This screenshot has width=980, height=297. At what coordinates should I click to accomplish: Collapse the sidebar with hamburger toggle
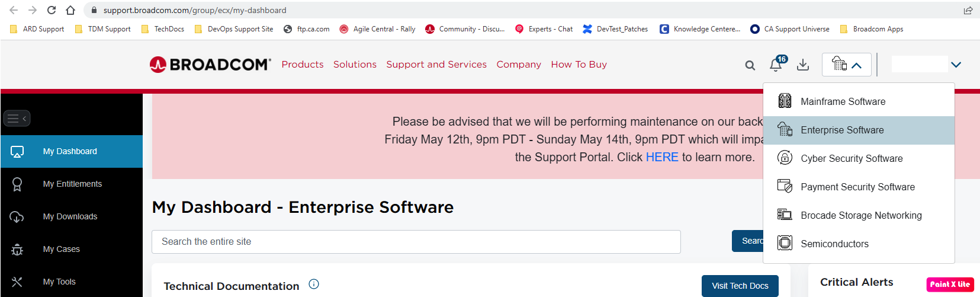pos(17,119)
